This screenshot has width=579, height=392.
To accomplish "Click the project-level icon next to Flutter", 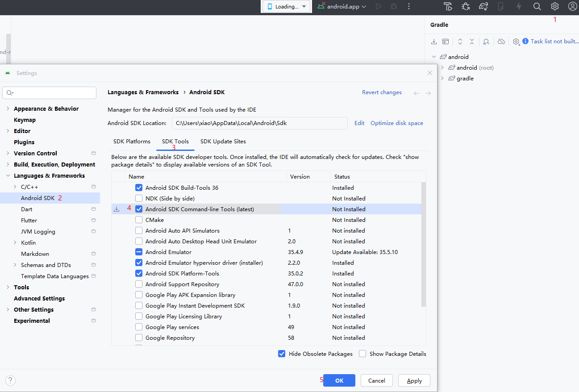I will pyautogui.click(x=93, y=220).
